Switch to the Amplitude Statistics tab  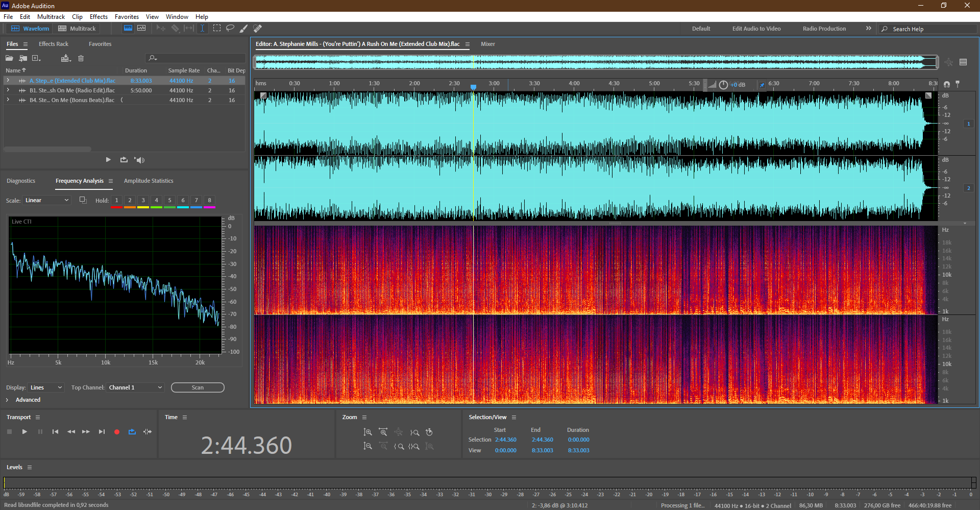149,181
